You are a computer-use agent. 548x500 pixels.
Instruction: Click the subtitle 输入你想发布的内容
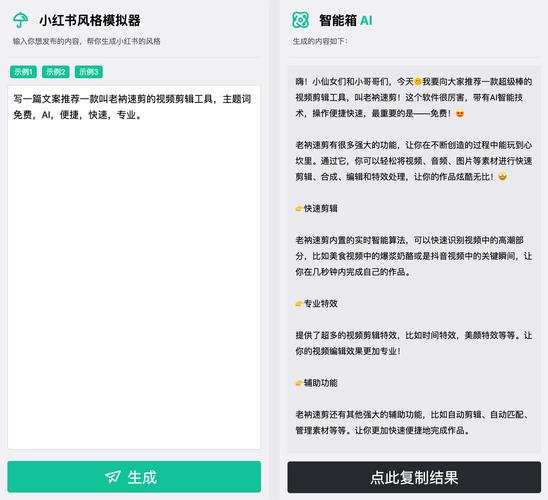coord(87,41)
